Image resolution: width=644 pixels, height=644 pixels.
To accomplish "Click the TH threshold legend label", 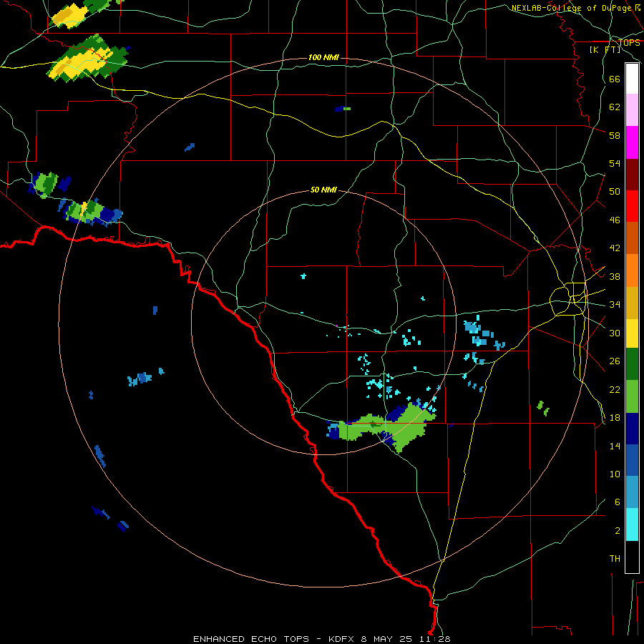I will click(x=615, y=559).
